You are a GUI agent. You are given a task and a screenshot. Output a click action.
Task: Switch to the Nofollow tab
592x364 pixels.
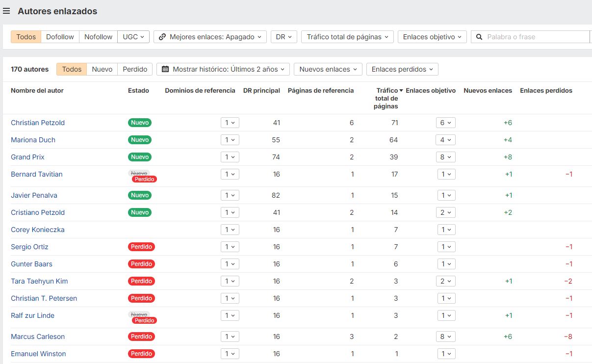point(98,36)
